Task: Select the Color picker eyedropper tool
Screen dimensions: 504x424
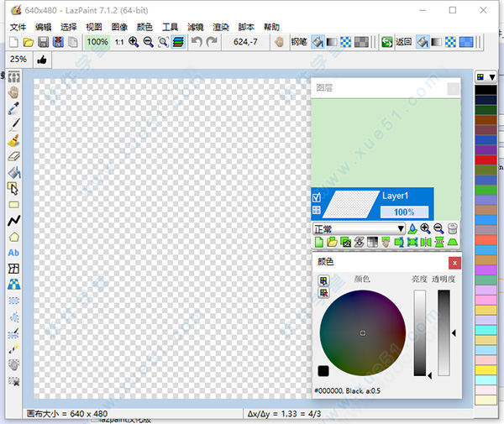Action: point(13,108)
